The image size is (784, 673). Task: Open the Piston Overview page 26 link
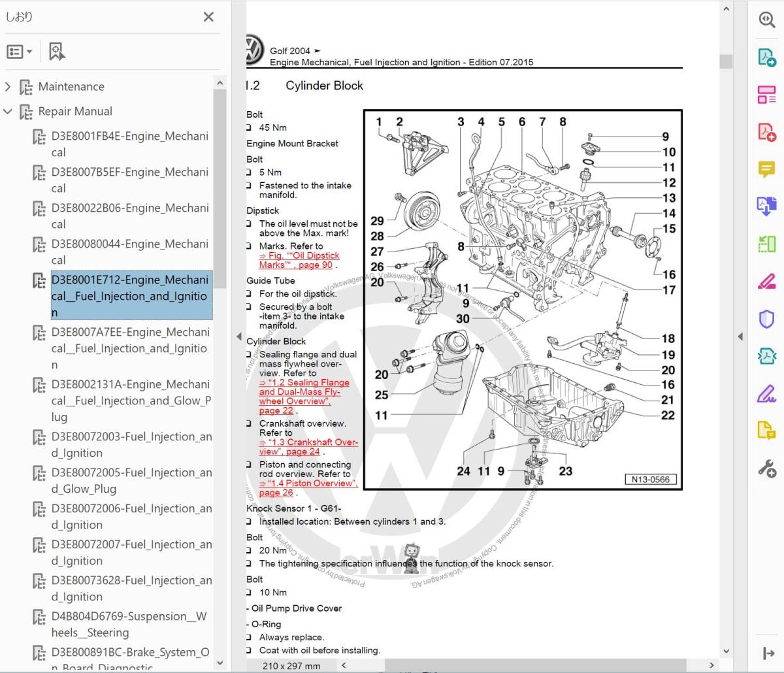[x=308, y=488]
